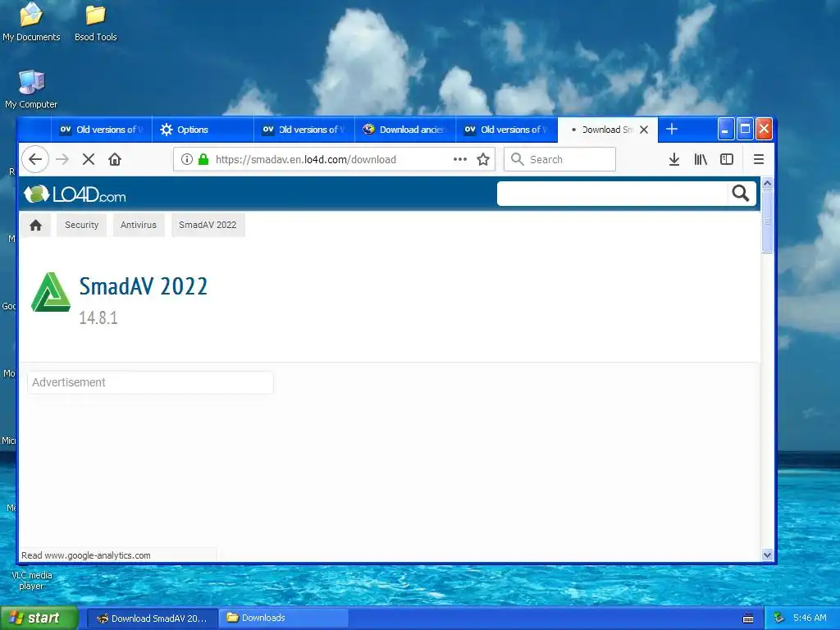Click the vertical scrollbar thumb
This screenshot has height=630, width=840.
click(767, 221)
